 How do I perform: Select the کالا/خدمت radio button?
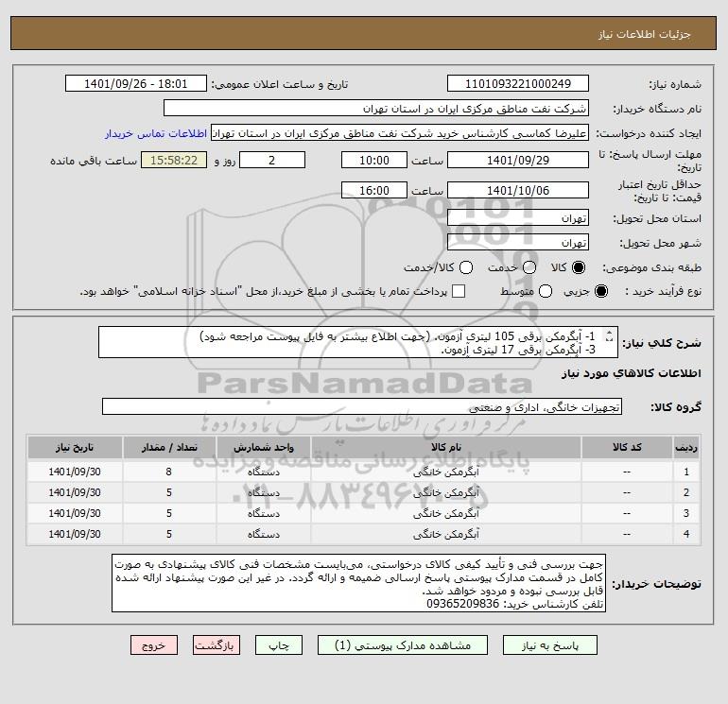[x=466, y=267]
